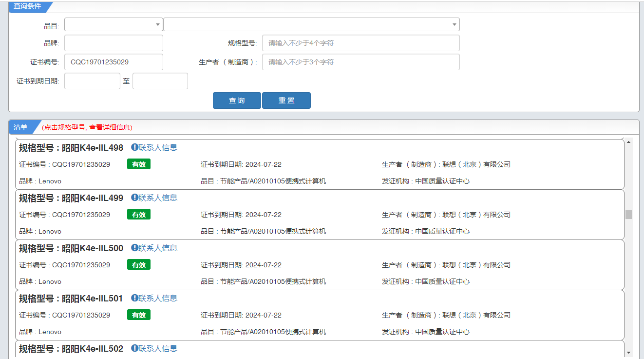
Task: Open details of 规格型号 昭阳K4e-IIL500
Action: pos(71,248)
